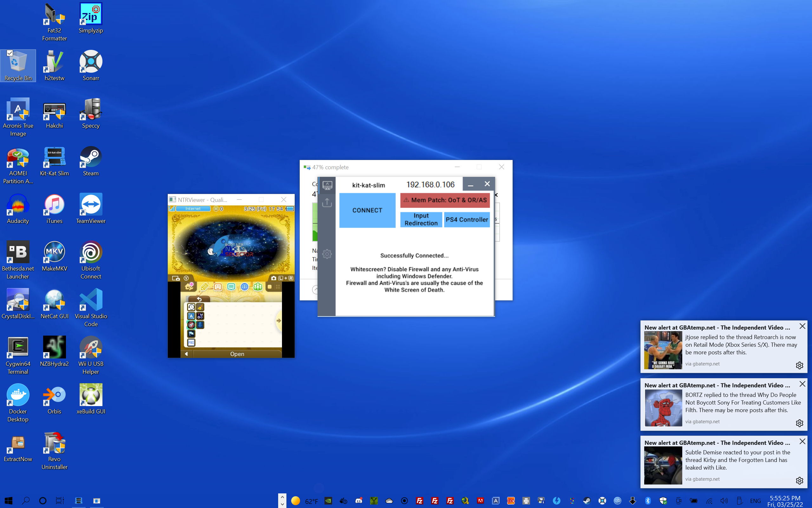Click the 192.168.0.106 IP address field

tap(430, 184)
